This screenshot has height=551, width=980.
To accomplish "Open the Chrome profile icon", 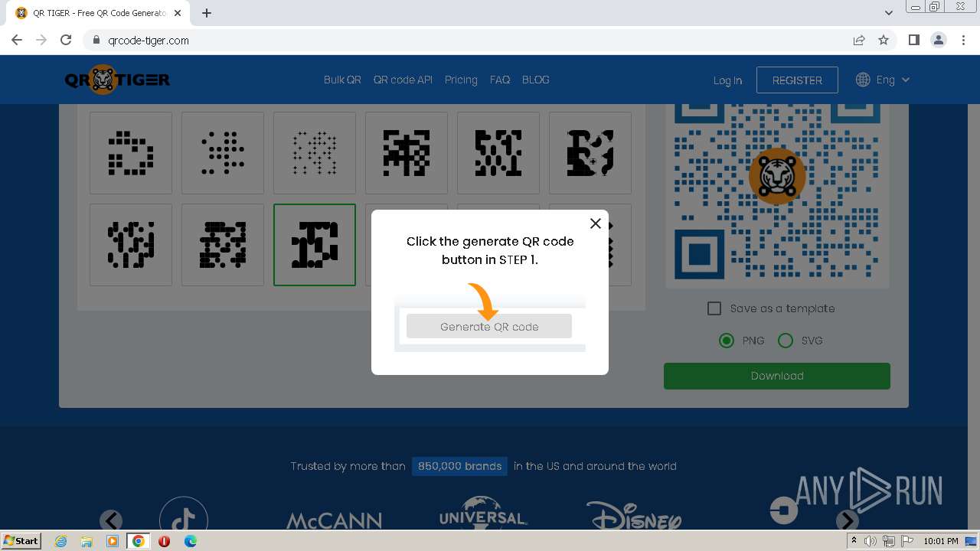I will coord(939,40).
